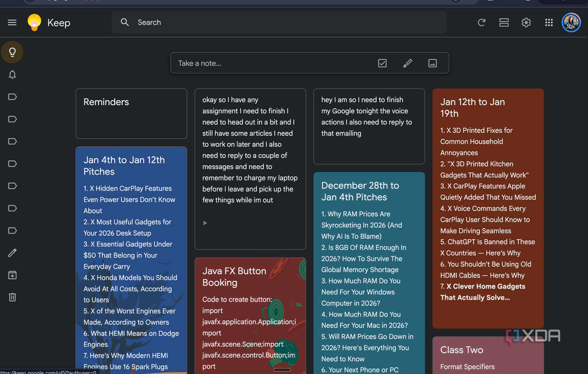
Task: Open the third label in sidebar
Action: click(x=12, y=141)
